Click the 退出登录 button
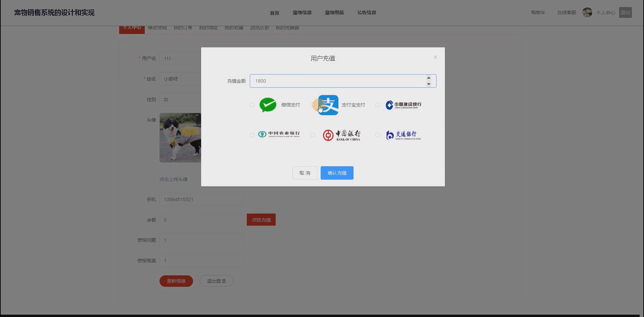Viewport: 644px width, 317px height. pyautogui.click(x=216, y=281)
